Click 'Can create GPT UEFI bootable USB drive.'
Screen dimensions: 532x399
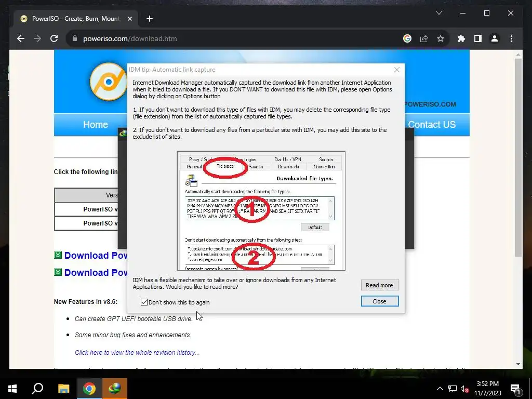[134, 318]
